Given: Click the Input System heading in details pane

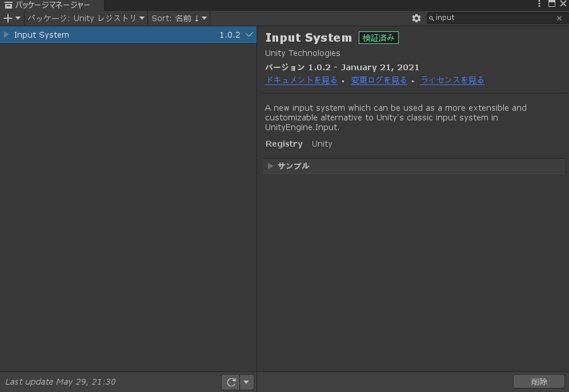Looking at the screenshot, I should pos(308,38).
